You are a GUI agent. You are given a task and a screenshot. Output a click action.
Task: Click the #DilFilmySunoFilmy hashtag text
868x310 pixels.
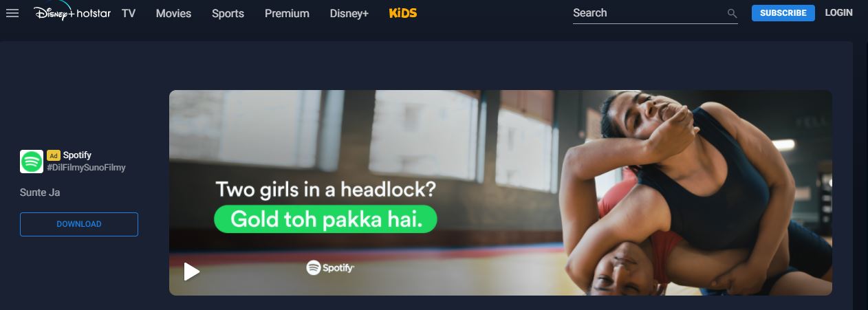tap(86, 168)
